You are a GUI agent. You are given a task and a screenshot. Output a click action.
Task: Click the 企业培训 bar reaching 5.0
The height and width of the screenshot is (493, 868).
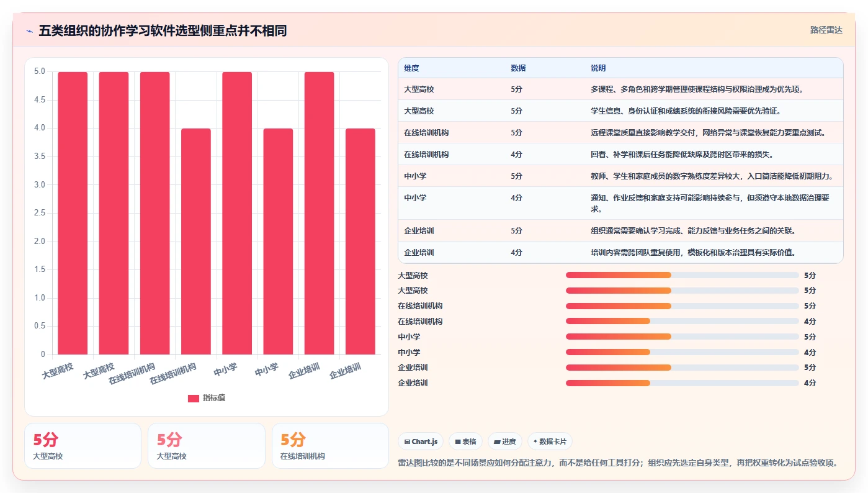[x=320, y=213]
